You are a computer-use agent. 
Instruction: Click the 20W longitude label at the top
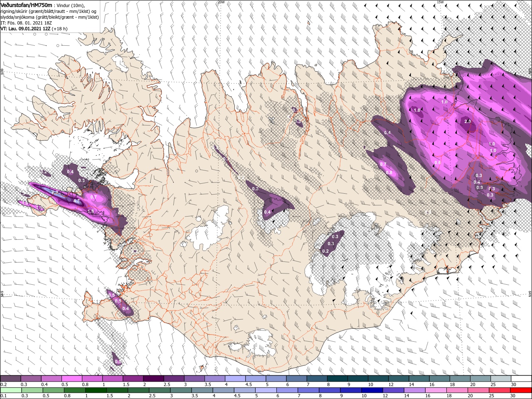[x=221, y=2]
